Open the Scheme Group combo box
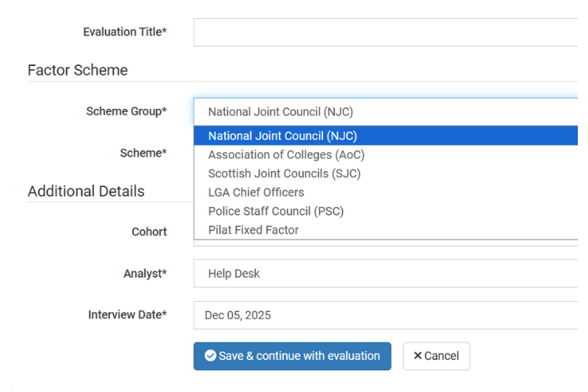588x392 pixels. 386,112
